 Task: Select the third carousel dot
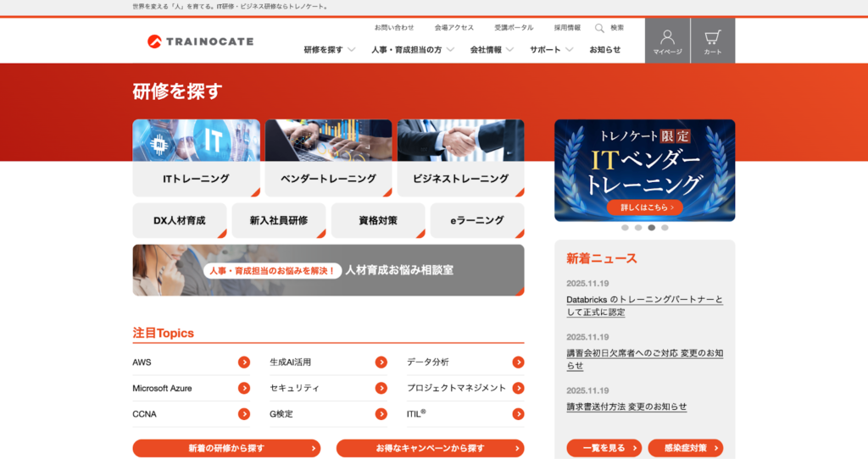coord(652,228)
